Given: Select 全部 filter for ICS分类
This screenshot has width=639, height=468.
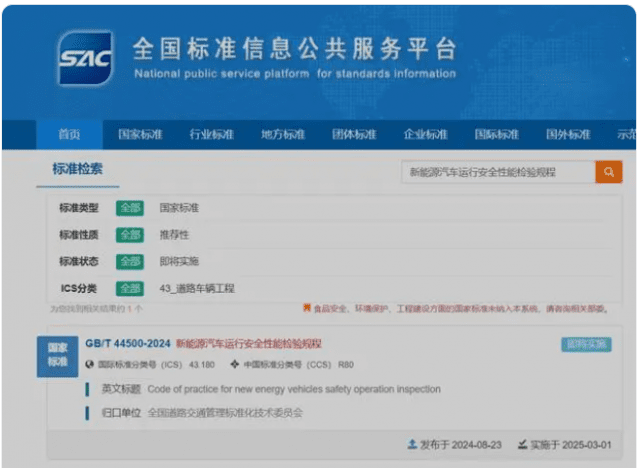Looking at the screenshot, I should [x=130, y=288].
